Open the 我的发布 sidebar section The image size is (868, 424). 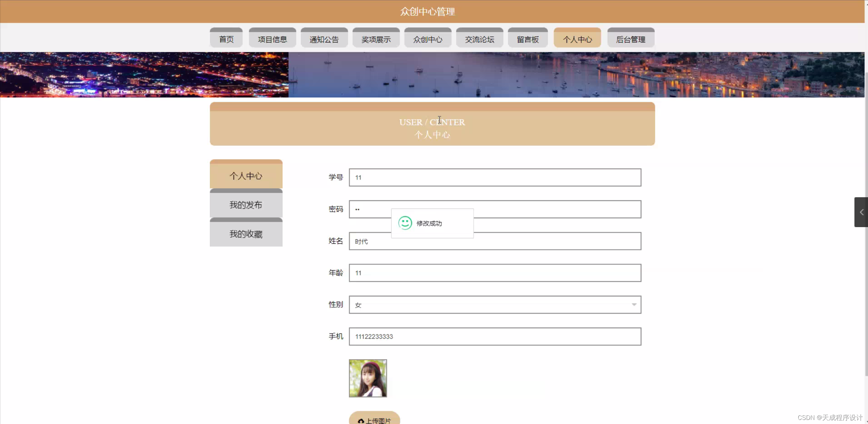pyautogui.click(x=246, y=205)
